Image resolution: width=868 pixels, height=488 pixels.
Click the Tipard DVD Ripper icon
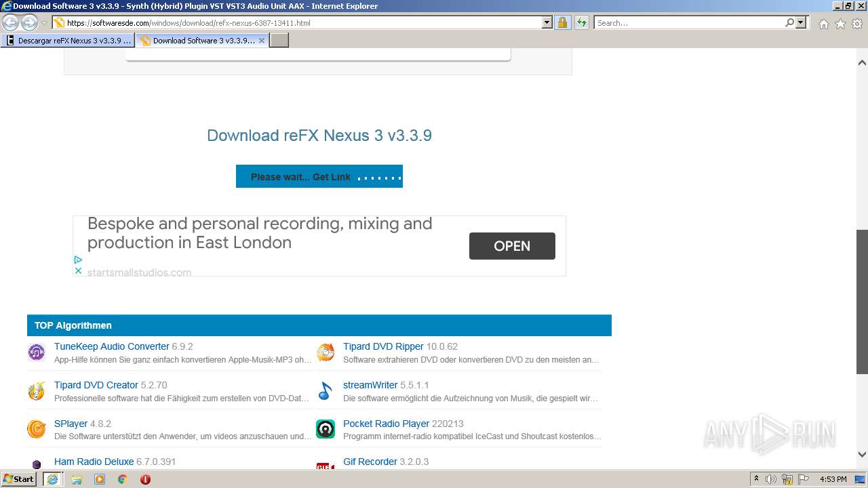click(325, 352)
